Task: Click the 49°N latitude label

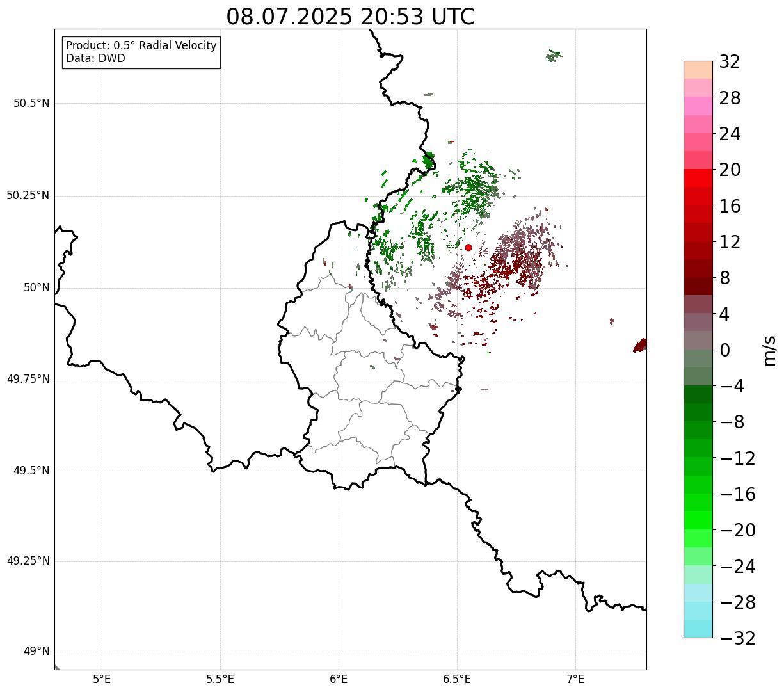Action: (x=36, y=651)
